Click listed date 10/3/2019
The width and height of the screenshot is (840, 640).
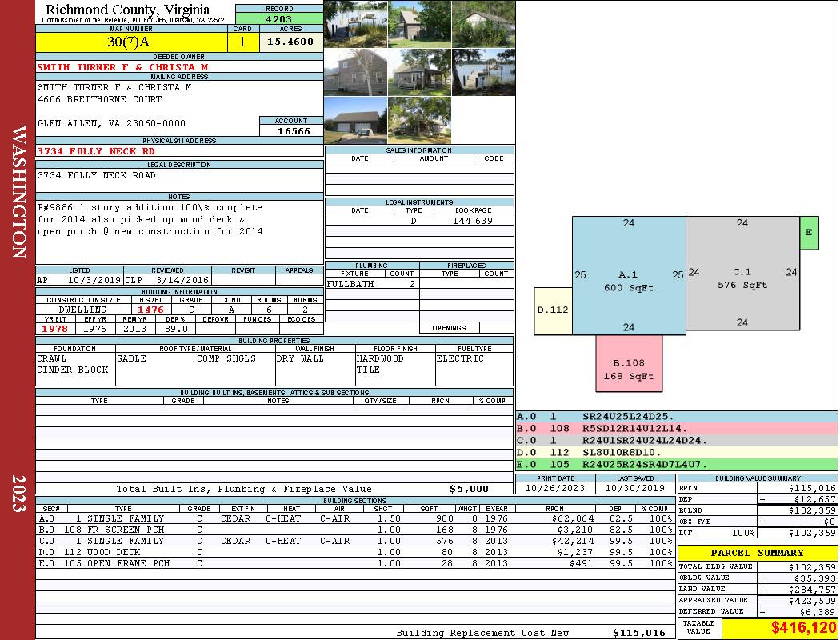click(x=94, y=279)
